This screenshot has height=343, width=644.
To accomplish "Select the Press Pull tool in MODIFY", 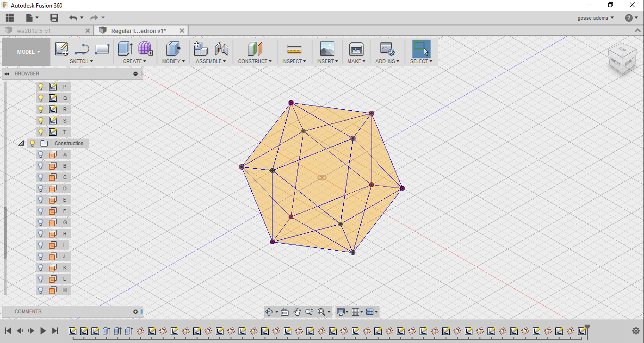I will click(x=173, y=49).
